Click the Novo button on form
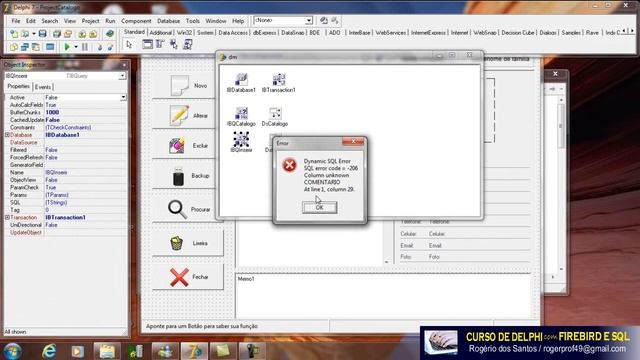 188,86
